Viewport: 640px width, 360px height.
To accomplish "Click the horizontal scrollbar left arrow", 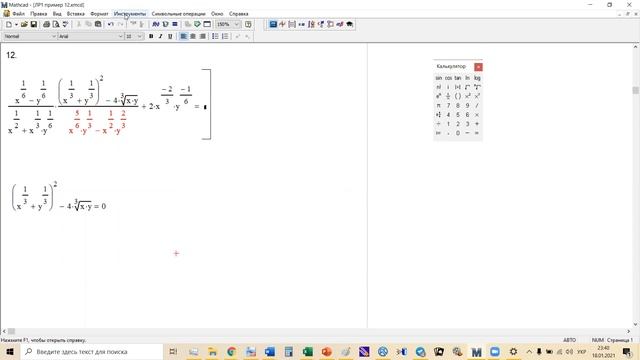I will click(4, 331).
